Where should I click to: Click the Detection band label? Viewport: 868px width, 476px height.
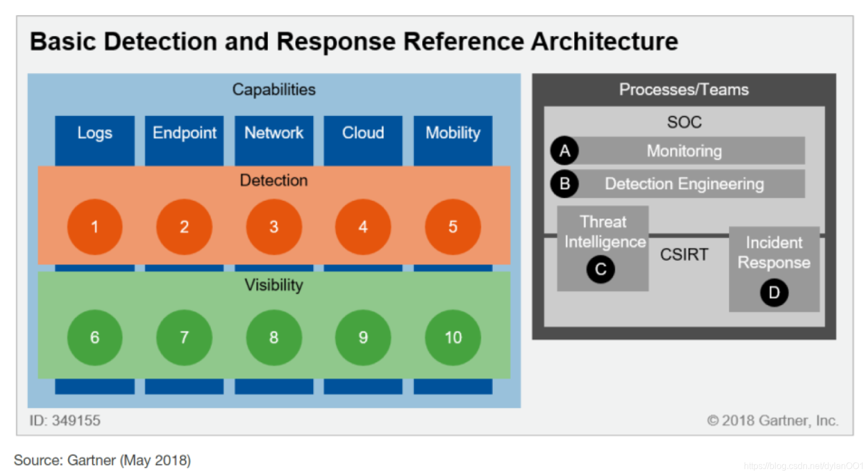coord(274,180)
